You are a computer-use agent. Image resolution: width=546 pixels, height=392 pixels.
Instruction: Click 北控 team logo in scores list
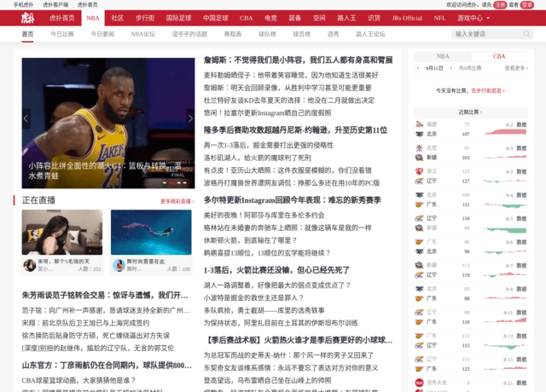tap(419, 147)
